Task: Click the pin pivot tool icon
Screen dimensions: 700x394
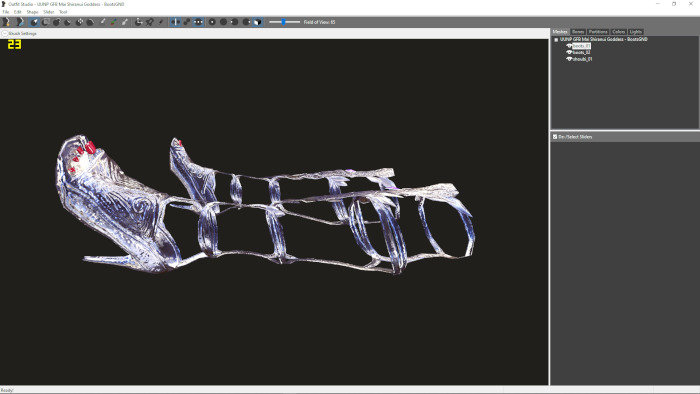Action: coord(150,22)
